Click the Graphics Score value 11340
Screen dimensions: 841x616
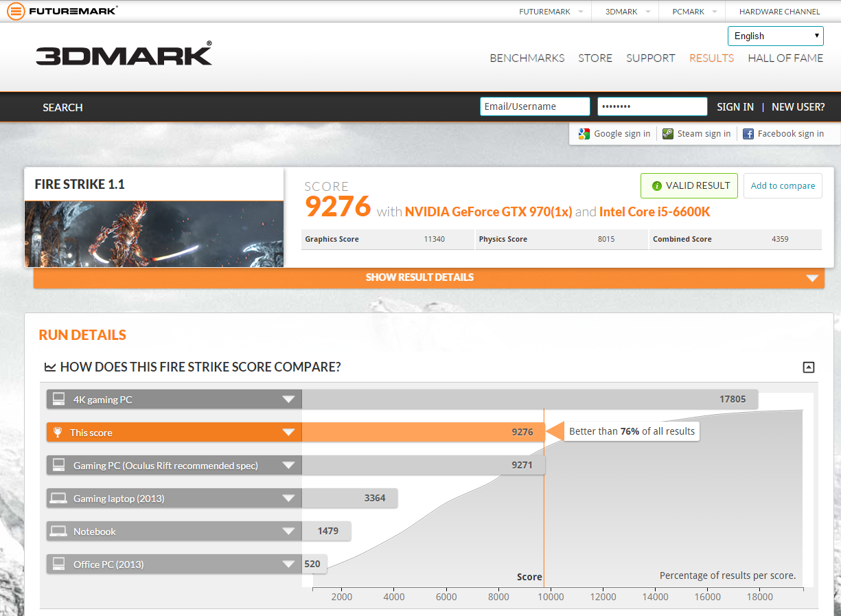coord(434,239)
